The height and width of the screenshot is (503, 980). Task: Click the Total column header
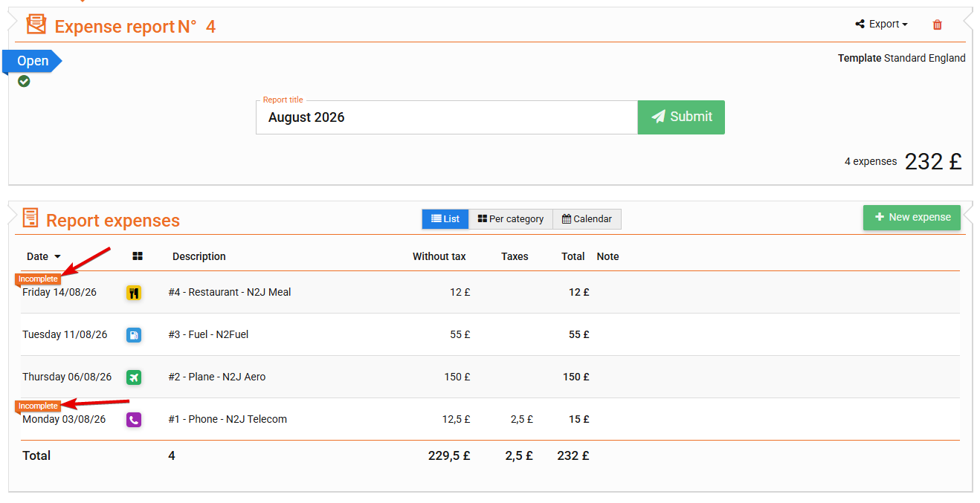coord(573,256)
